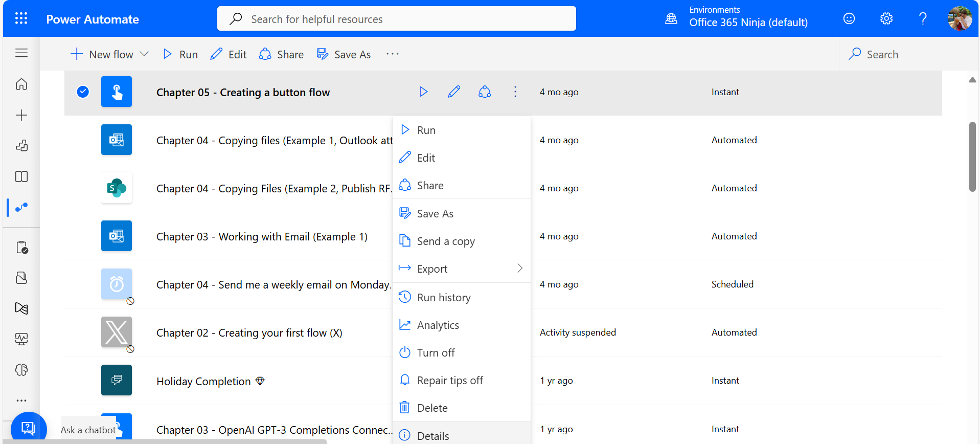Click the toolbar Share button
Viewport: 980px width, 444px height.
pos(281,54)
